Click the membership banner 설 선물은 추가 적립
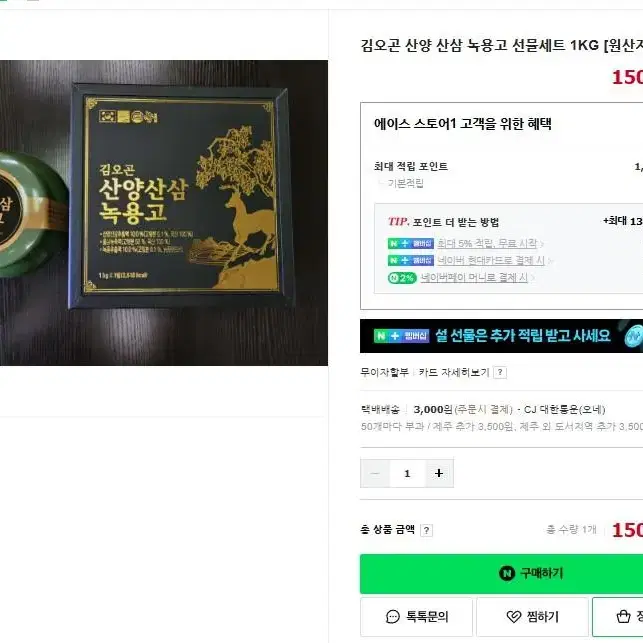The height and width of the screenshot is (643, 643). tap(501, 336)
